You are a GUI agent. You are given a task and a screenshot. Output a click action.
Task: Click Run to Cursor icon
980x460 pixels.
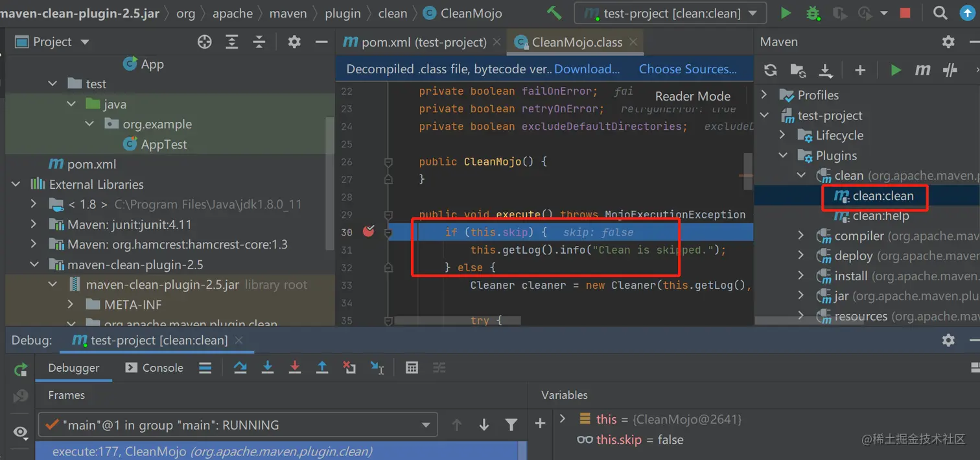click(x=377, y=368)
